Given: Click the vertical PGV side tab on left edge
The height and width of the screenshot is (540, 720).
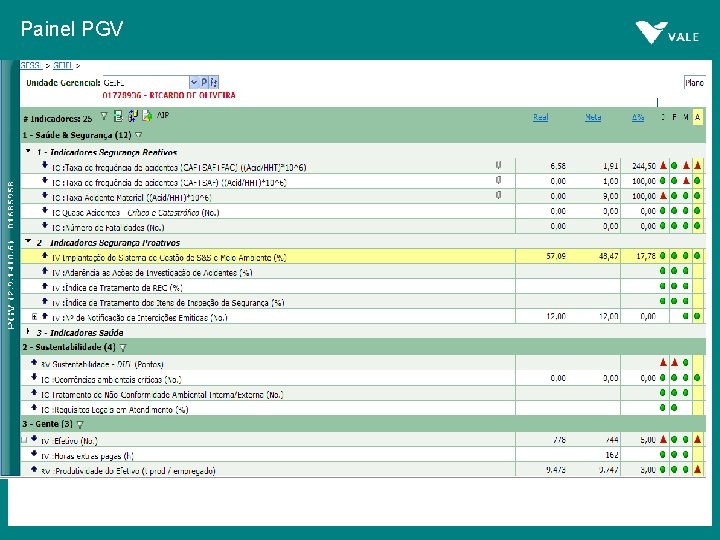Looking at the screenshot, I should point(10,269).
